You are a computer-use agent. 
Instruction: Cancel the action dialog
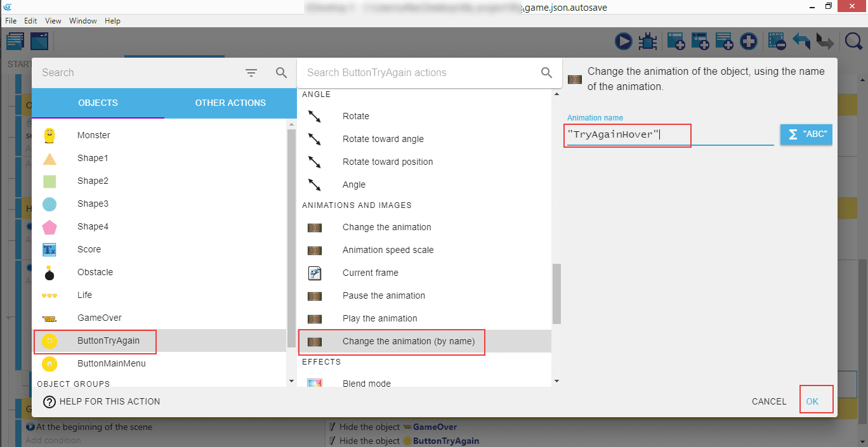pyautogui.click(x=769, y=401)
